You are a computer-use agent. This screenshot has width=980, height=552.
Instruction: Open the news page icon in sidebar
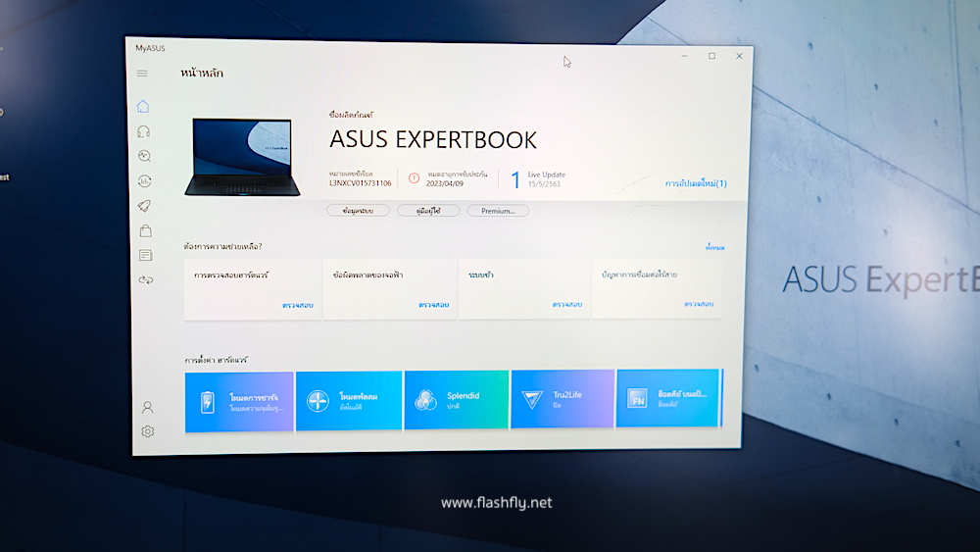tap(146, 256)
